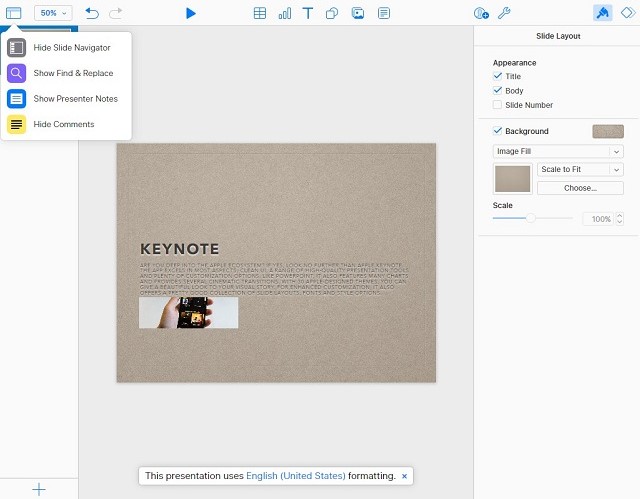The image size is (640, 499).
Task: Enable the Slide Number checkbox
Action: pyautogui.click(x=497, y=105)
